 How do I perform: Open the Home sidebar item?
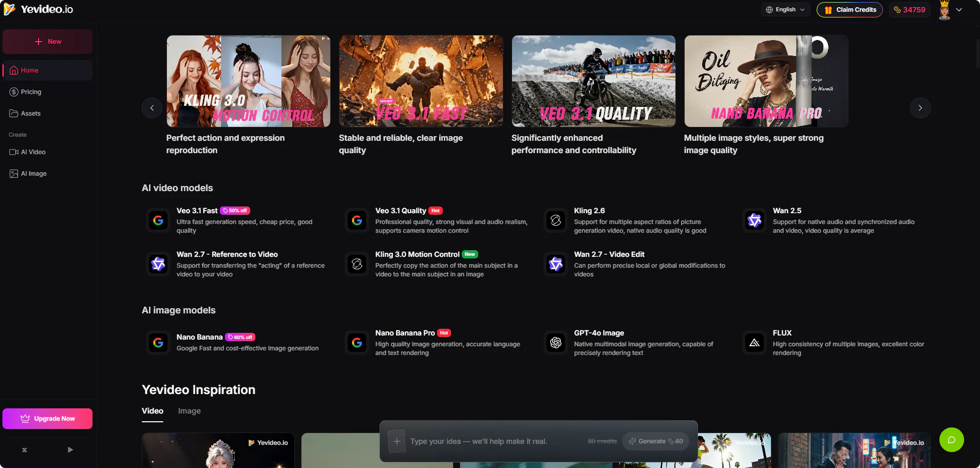coord(47,70)
